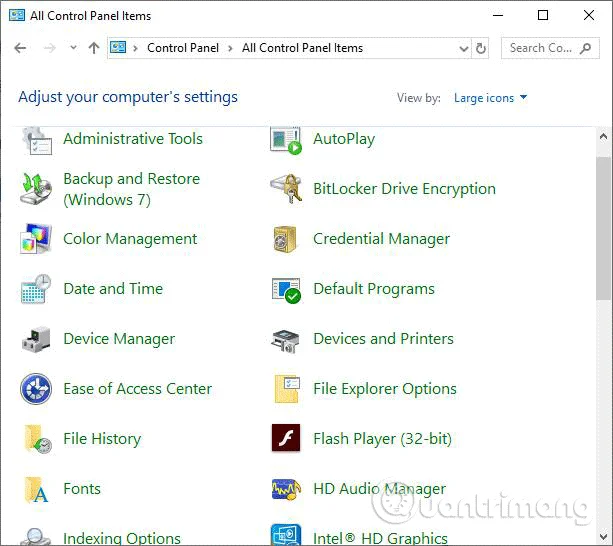Open AutoPlay settings link

click(x=344, y=139)
